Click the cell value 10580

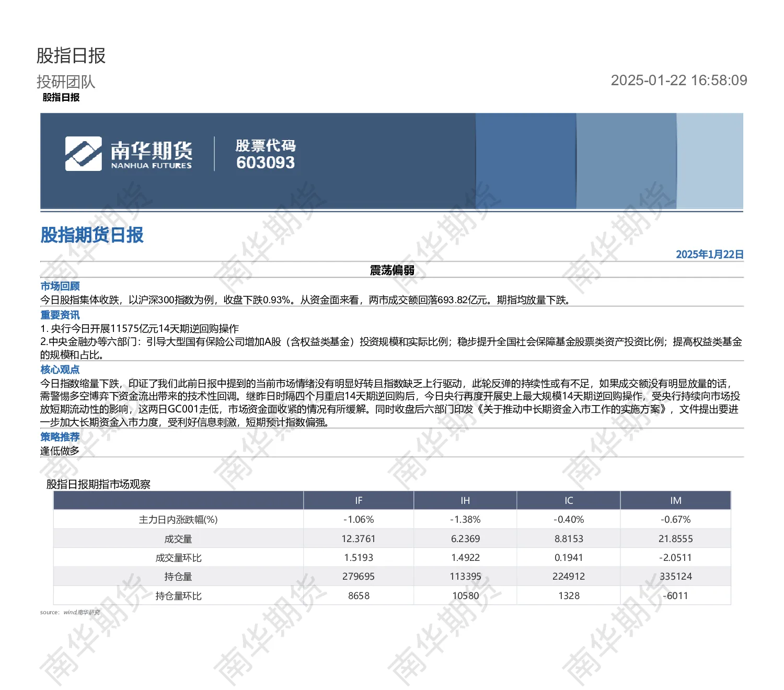(465, 596)
